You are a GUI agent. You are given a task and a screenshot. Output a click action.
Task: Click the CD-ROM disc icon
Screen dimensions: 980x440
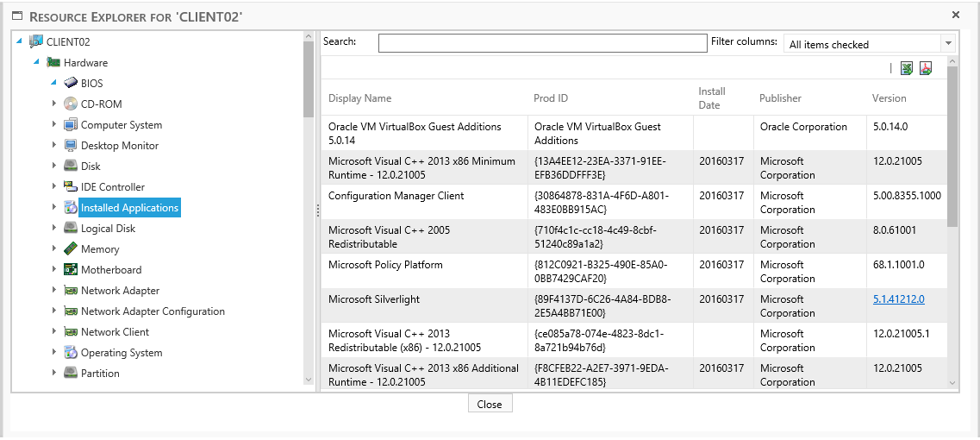tap(71, 104)
